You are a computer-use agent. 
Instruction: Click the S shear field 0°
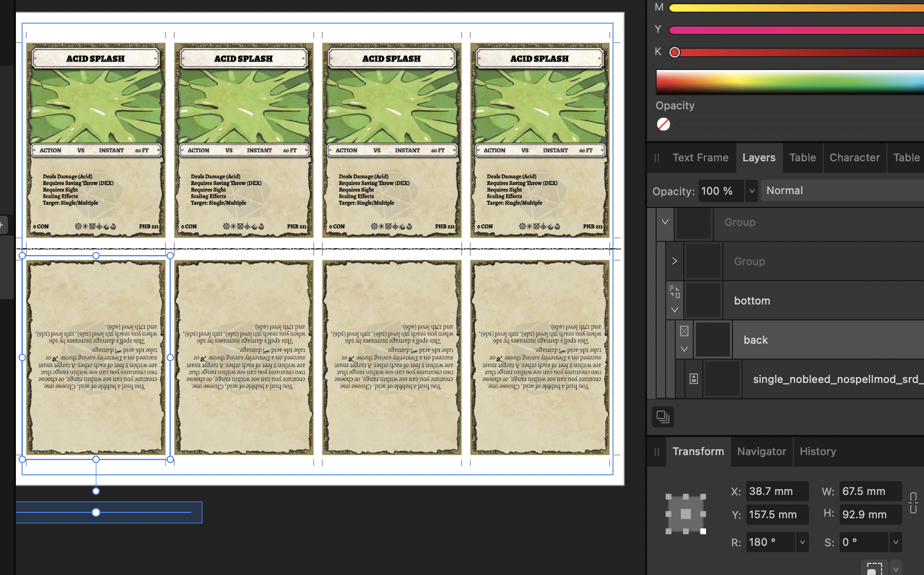coord(864,542)
